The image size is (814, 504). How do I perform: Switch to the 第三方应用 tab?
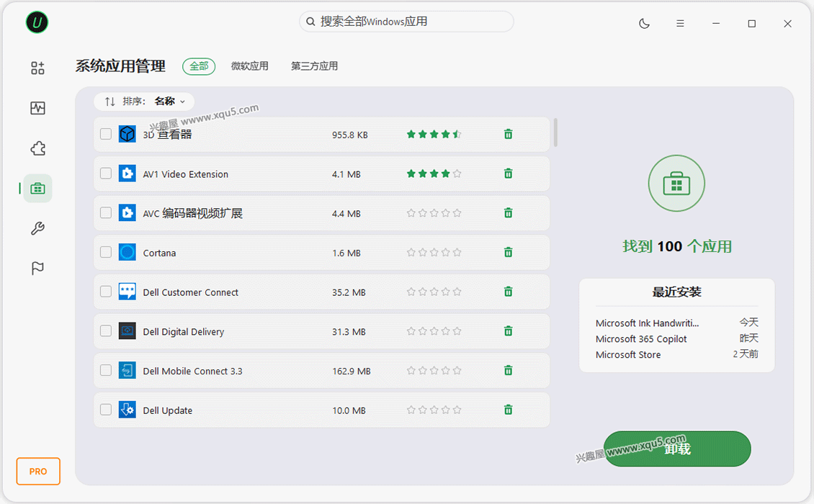point(315,66)
